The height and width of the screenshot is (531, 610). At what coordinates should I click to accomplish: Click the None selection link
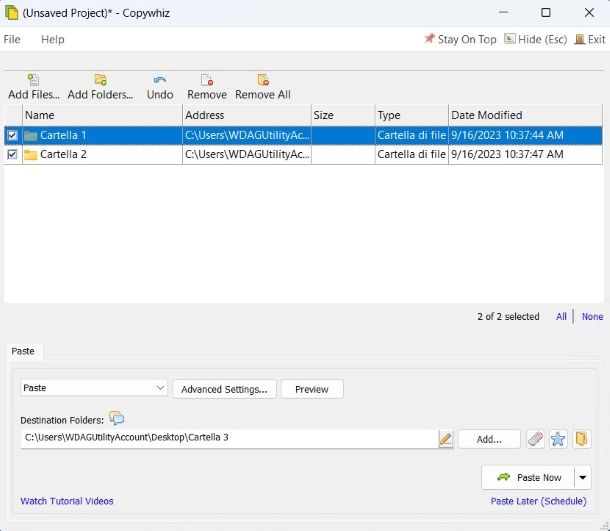click(x=592, y=317)
